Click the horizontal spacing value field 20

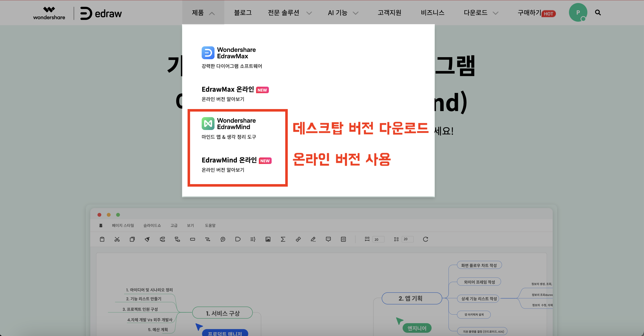pos(378,239)
